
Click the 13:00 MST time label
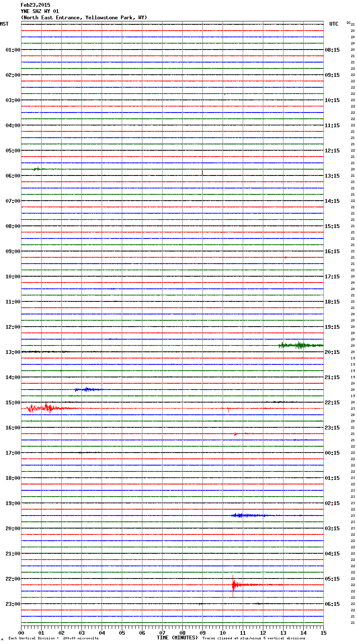tap(13, 352)
